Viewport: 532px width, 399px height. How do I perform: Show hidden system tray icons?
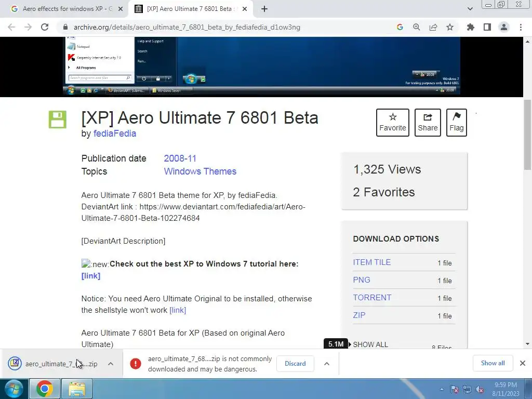[442, 389]
